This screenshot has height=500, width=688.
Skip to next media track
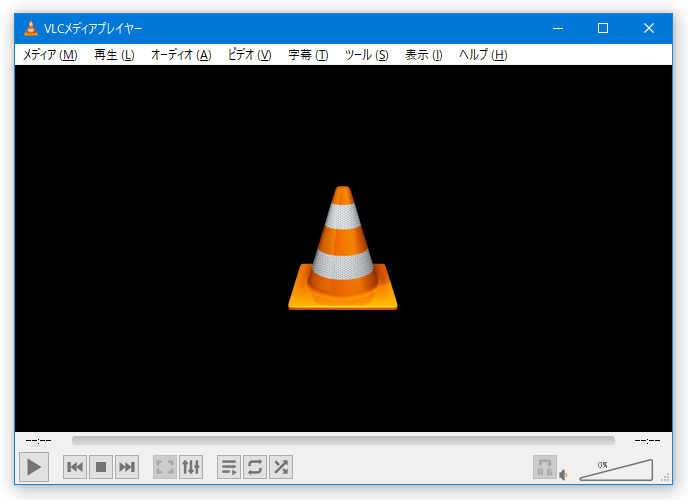pyautogui.click(x=127, y=467)
